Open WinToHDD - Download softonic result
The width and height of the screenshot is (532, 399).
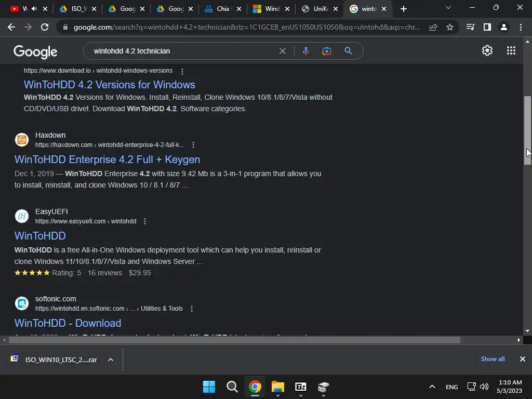[x=68, y=323]
